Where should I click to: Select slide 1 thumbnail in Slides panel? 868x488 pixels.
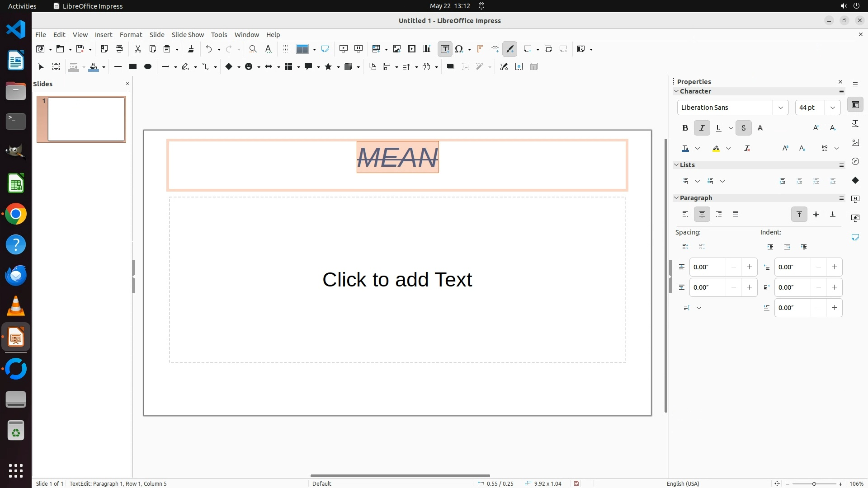[86, 119]
